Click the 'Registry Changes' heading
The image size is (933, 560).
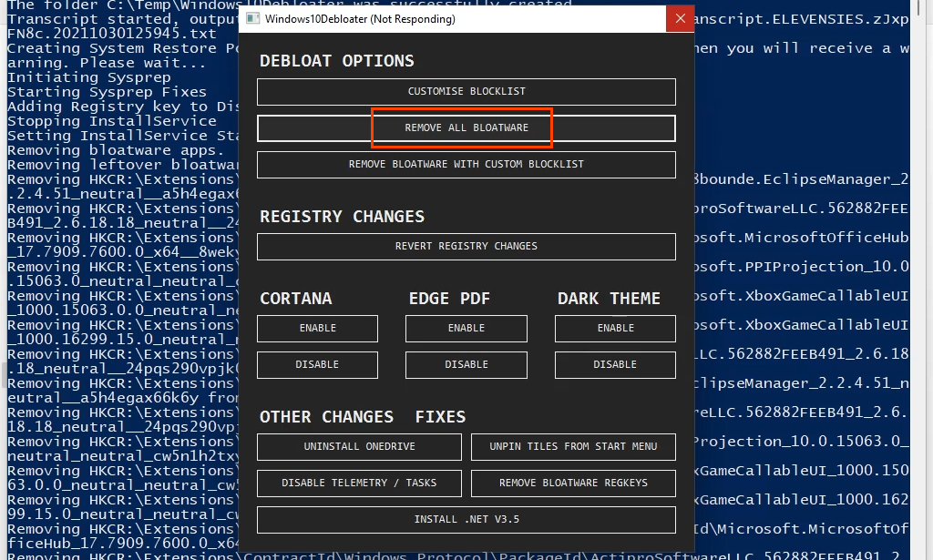pos(343,217)
